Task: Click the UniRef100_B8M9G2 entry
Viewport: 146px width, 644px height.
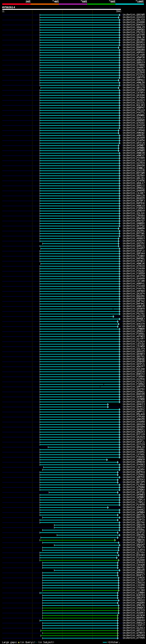Action: [133, 572]
